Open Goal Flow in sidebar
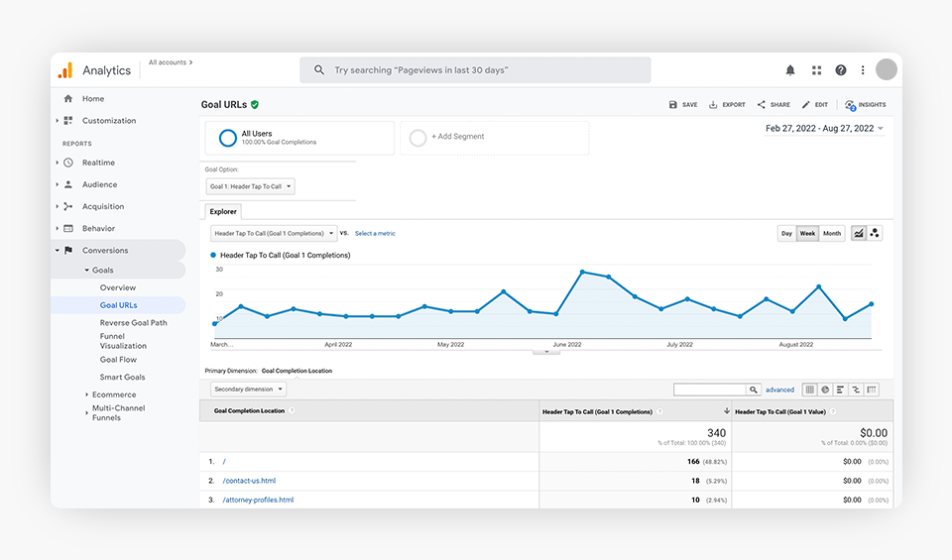Viewport: 952px width, 560px height. (118, 360)
